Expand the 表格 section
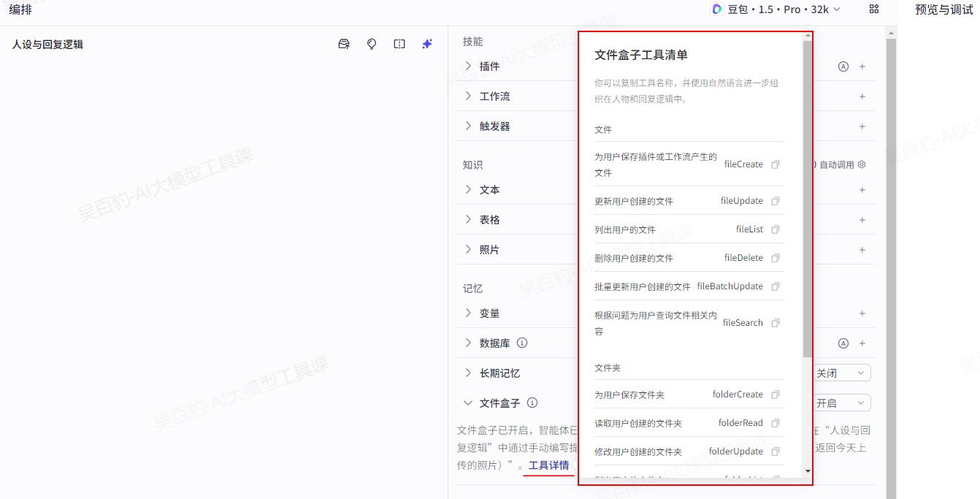 [468, 219]
